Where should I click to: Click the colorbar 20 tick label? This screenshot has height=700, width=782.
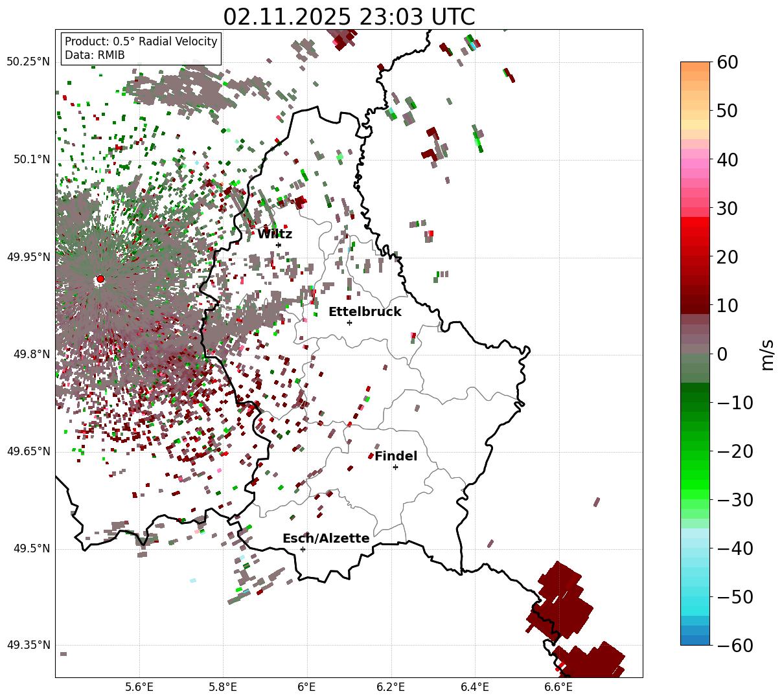726,256
